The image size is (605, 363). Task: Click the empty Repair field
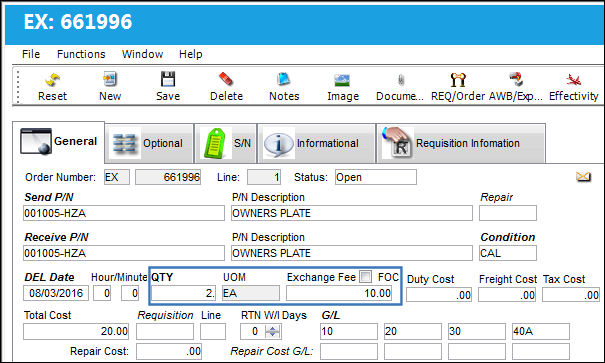coord(508,213)
